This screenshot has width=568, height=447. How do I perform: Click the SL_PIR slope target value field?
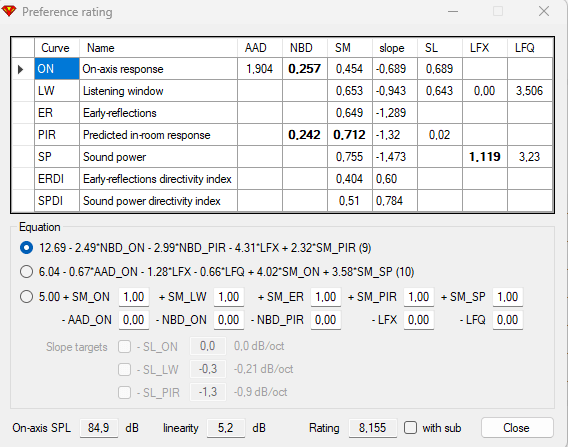point(208,392)
